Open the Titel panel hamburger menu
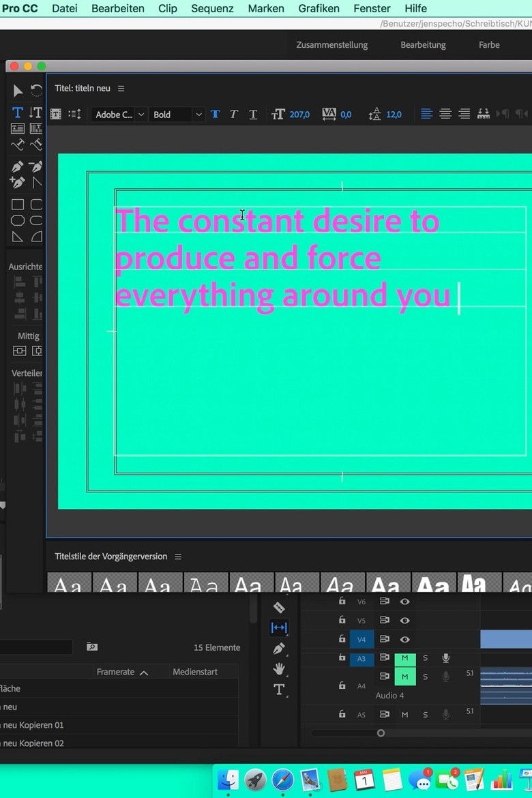Image resolution: width=532 pixels, height=798 pixels. 121,89
